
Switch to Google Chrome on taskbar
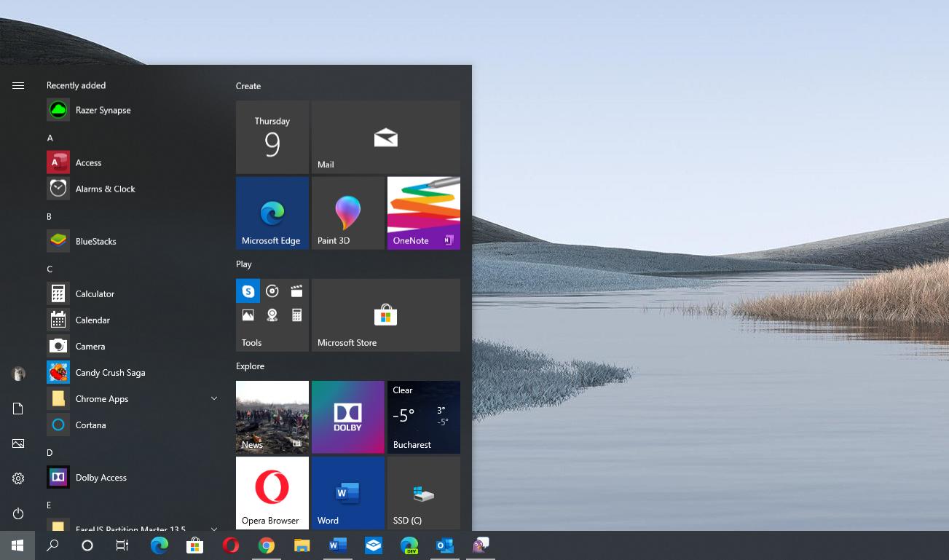click(267, 545)
